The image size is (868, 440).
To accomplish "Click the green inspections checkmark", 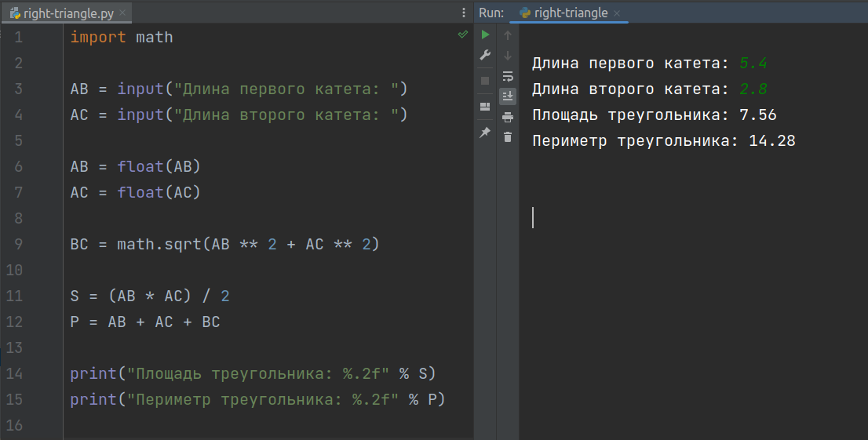I will 463,35.
